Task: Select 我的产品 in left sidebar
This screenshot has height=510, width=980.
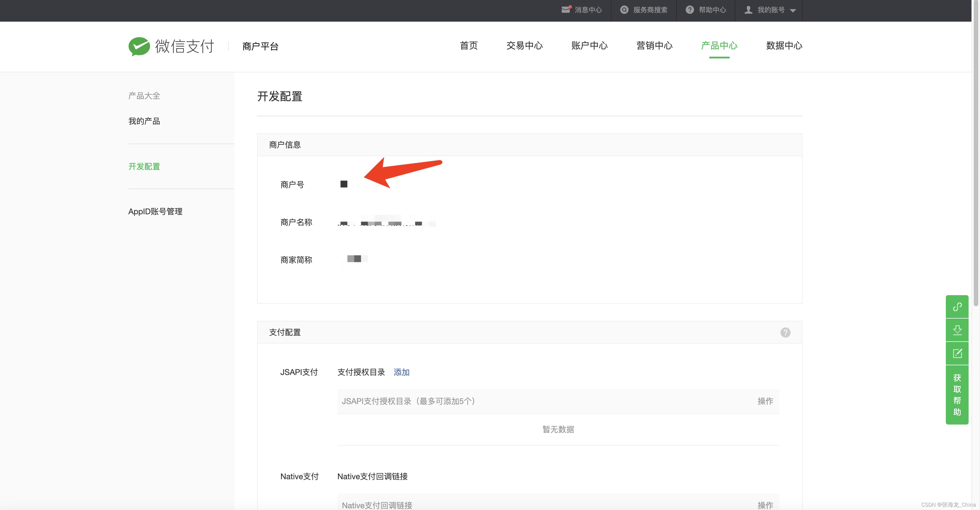Action: click(144, 121)
